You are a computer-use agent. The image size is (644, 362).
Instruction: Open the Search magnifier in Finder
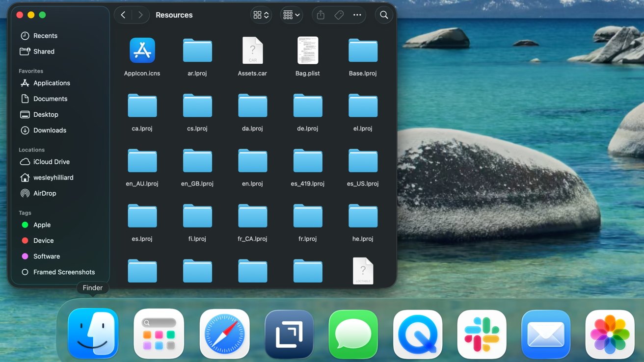[384, 15]
